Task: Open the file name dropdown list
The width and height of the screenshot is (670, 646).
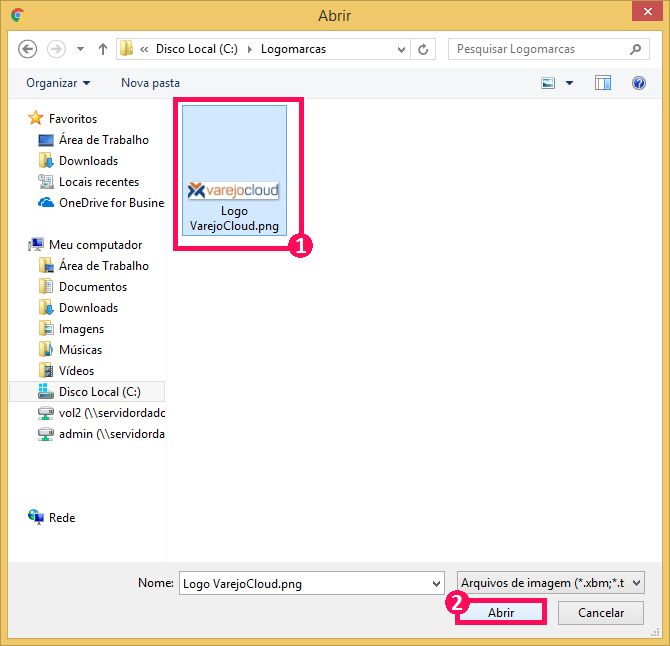Action: click(x=436, y=584)
